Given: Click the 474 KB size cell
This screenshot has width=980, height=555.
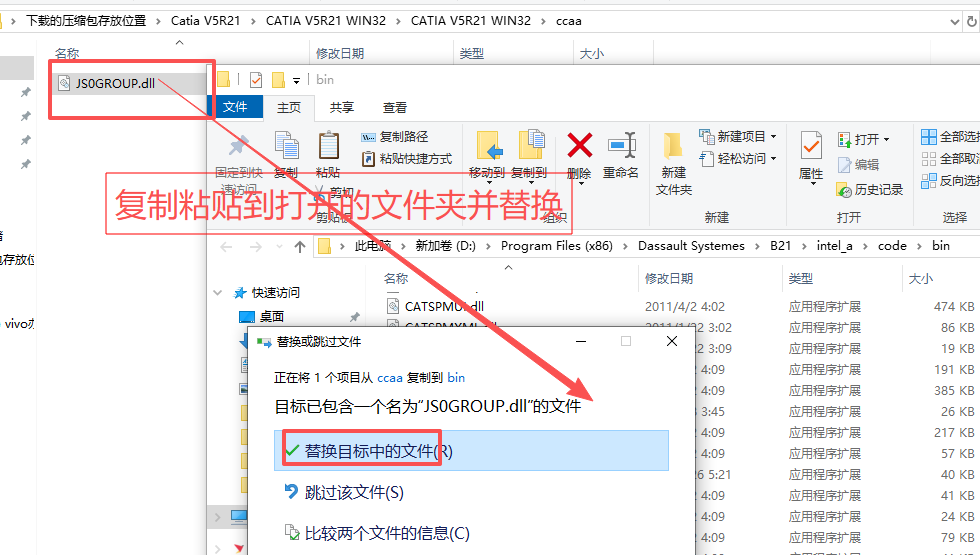Looking at the screenshot, I should point(954,306).
